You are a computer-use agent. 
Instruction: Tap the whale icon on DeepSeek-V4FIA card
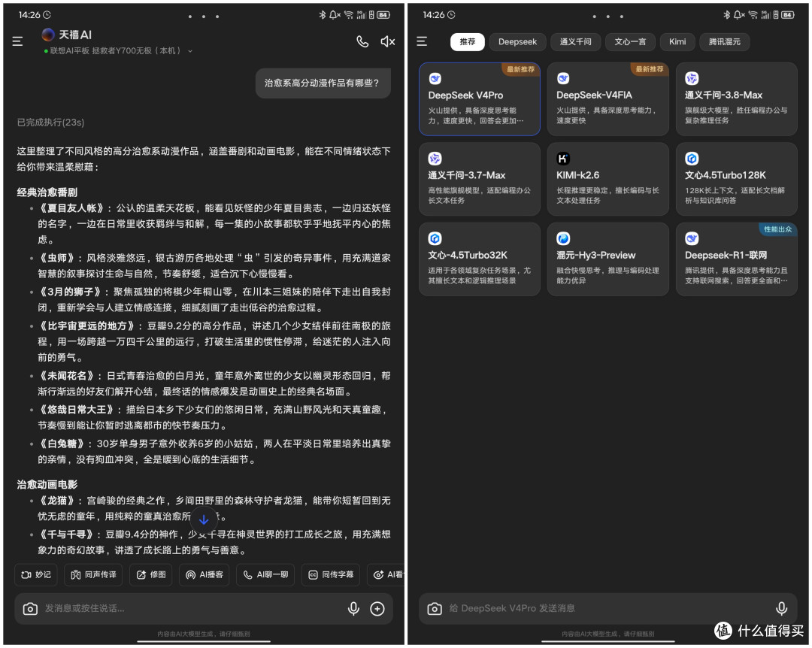(563, 79)
